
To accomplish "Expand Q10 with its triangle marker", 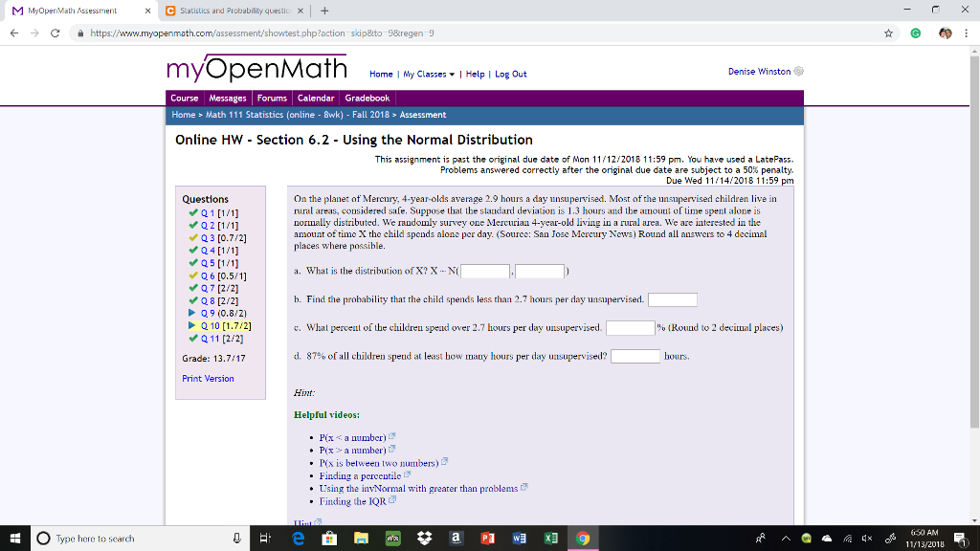I will [x=189, y=326].
